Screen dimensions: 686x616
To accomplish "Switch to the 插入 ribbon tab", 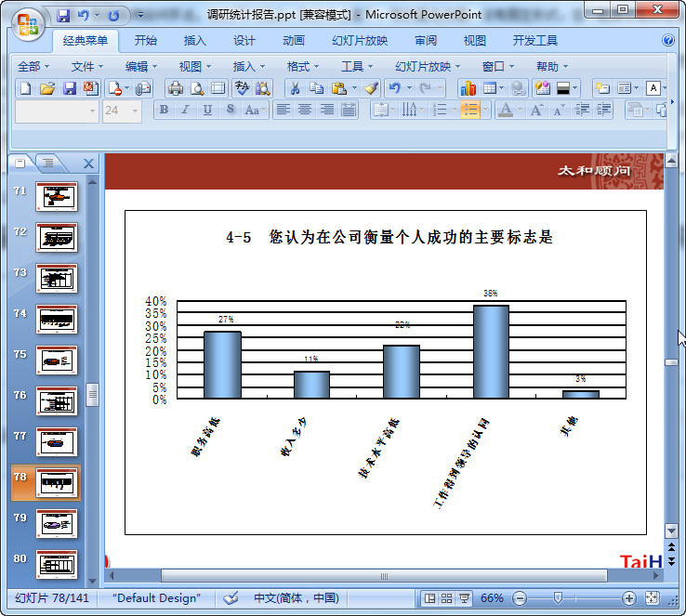I will tap(194, 41).
